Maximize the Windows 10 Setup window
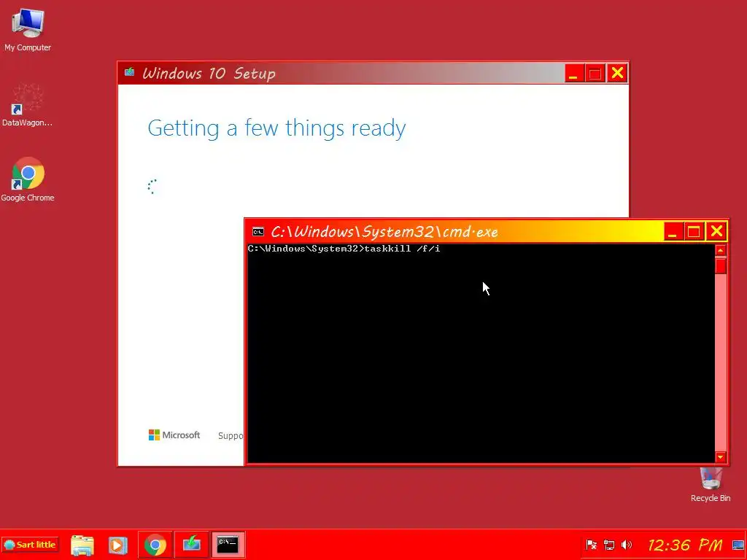This screenshot has width=747, height=560. [x=595, y=74]
